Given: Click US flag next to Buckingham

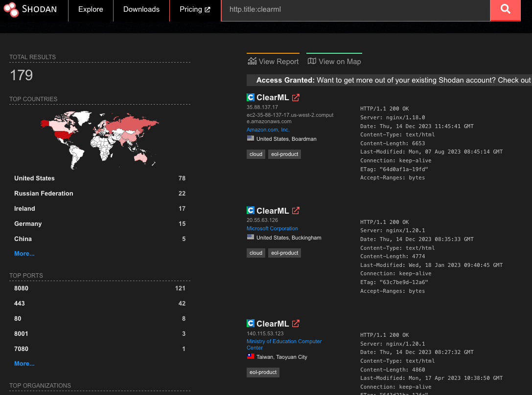Looking at the screenshot, I should [x=251, y=237].
